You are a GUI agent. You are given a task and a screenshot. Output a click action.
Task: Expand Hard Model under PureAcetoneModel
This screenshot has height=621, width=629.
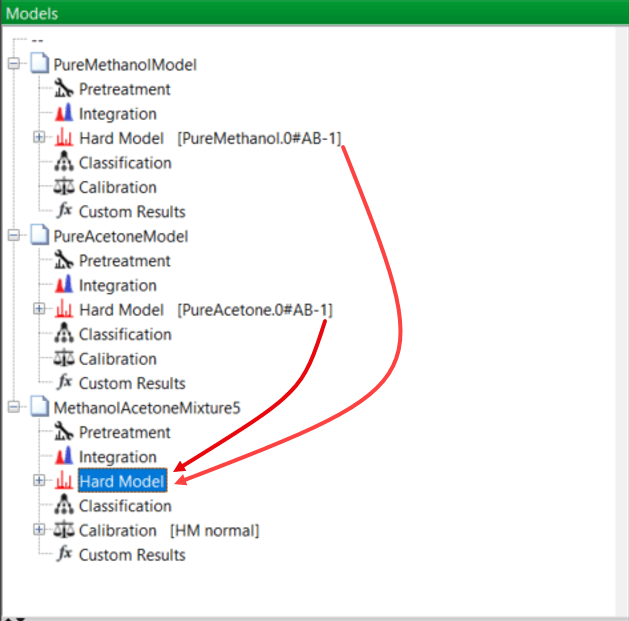click(x=39, y=310)
